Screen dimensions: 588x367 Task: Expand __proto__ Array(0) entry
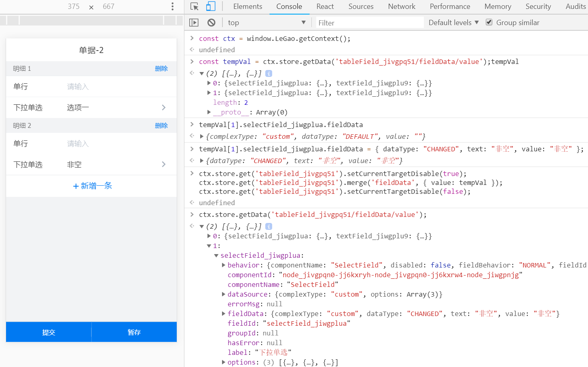click(x=209, y=112)
